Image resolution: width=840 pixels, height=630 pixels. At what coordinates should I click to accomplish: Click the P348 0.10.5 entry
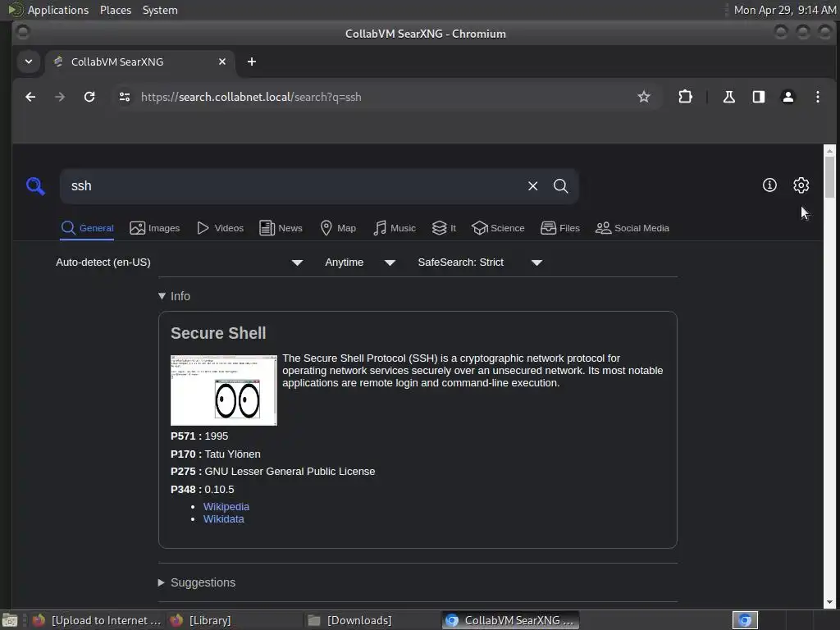(x=202, y=490)
